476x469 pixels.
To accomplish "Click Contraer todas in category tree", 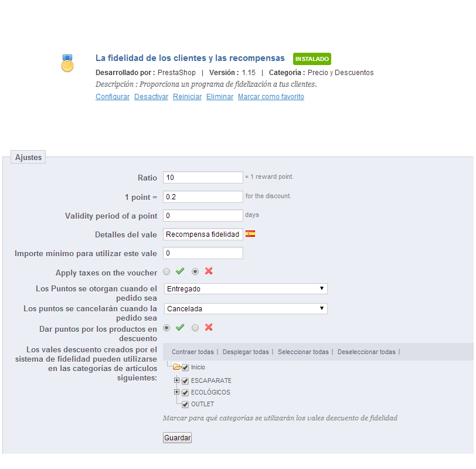I will pos(193,352).
